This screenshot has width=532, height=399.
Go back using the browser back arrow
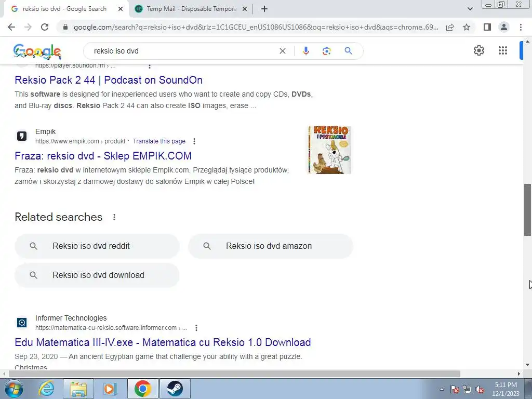11,27
